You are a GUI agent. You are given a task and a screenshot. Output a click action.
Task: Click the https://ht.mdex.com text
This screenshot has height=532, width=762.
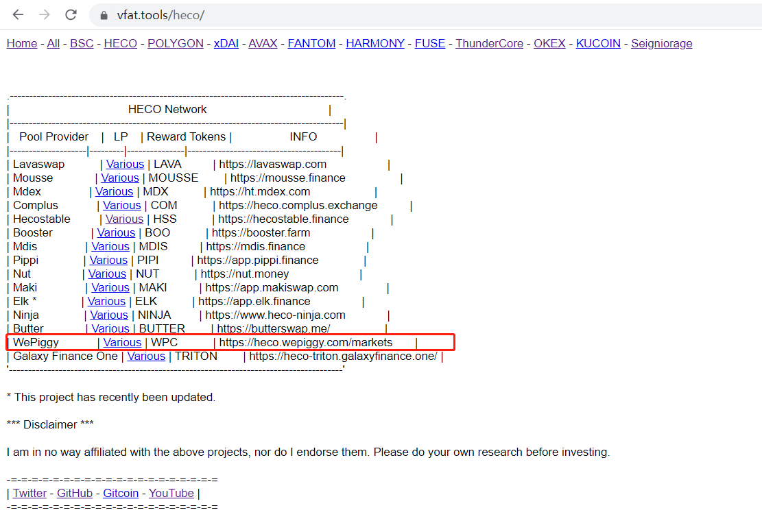coord(260,191)
